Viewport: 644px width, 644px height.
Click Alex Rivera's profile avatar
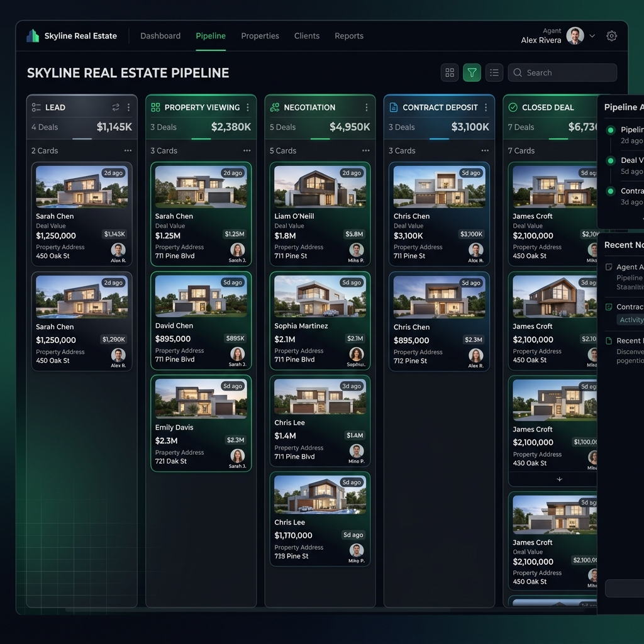(575, 36)
